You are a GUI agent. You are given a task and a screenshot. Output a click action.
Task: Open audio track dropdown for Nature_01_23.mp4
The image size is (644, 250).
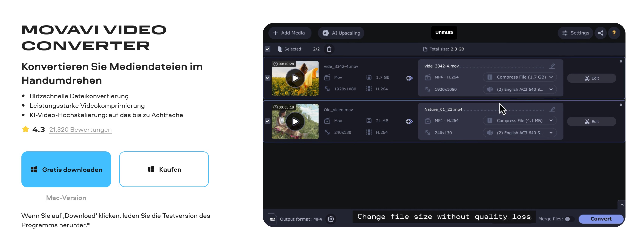coord(520,133)
